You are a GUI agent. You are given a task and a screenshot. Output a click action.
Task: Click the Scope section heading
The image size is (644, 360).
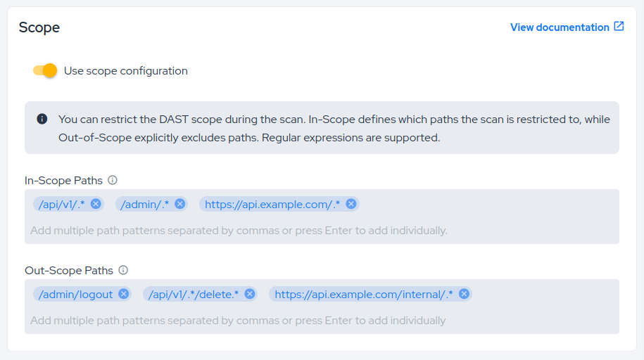[x=39, y=27]
